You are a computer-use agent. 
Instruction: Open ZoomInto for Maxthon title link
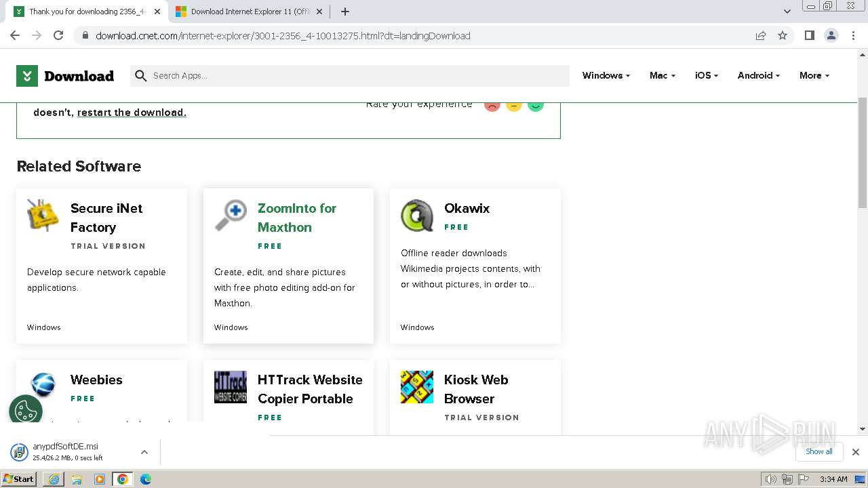[297, 218]
